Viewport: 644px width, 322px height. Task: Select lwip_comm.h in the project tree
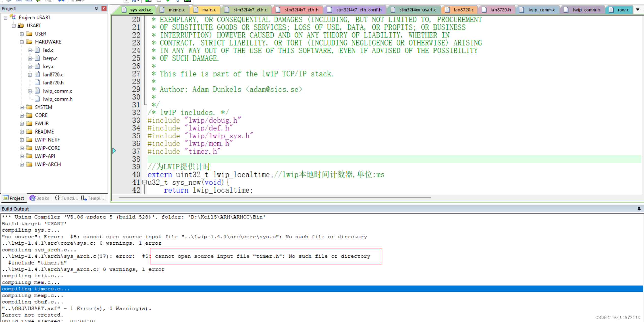(58, 99)
